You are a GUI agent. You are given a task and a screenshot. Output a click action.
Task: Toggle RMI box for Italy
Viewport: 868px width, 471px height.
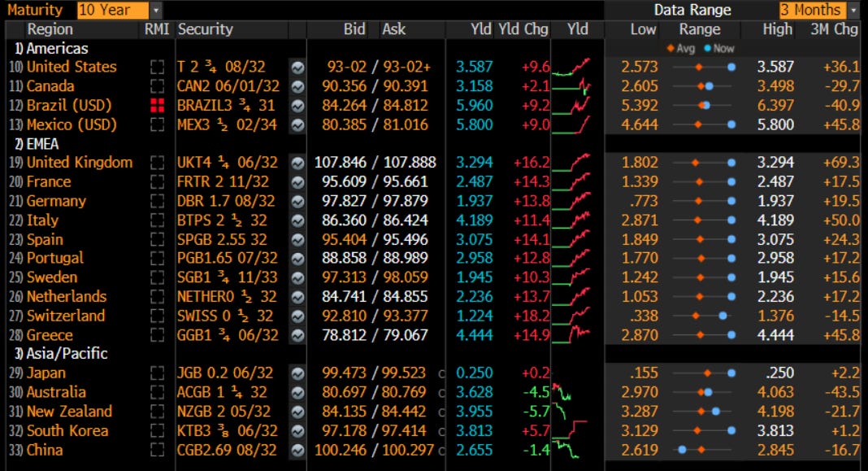157,220
